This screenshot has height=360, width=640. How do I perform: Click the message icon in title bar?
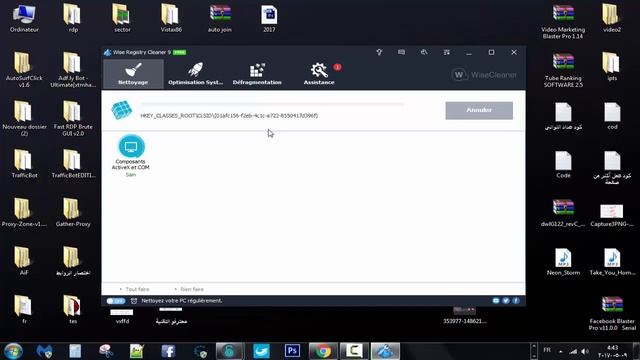(402, 52)
